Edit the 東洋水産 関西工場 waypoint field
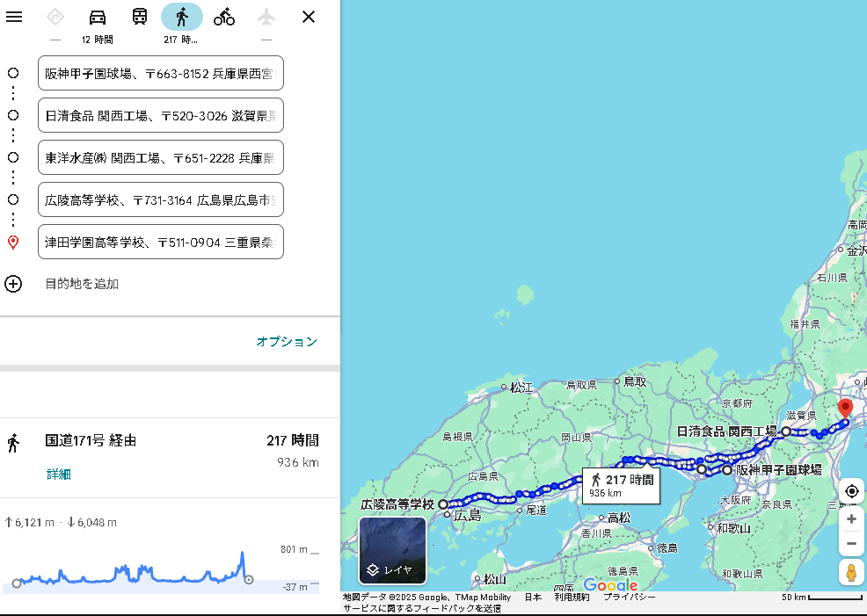Image resolution: width=867 pixels, height=616 pixels. point(160,157)
